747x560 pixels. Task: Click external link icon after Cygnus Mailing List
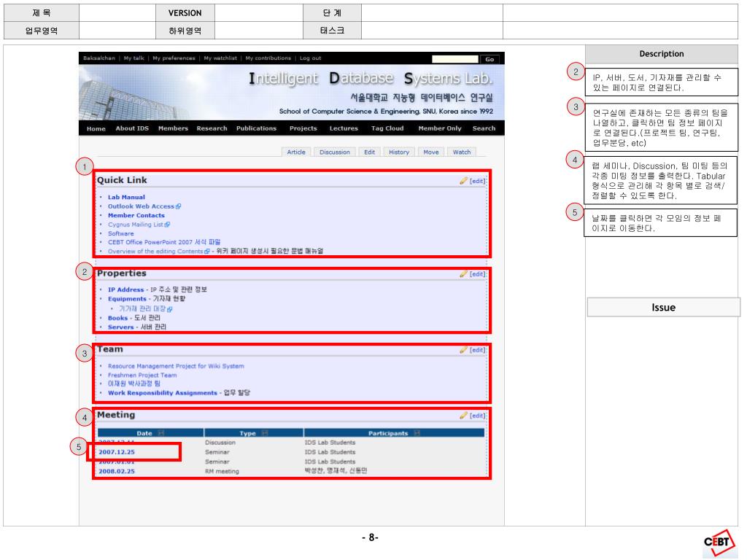coord(167,225)
